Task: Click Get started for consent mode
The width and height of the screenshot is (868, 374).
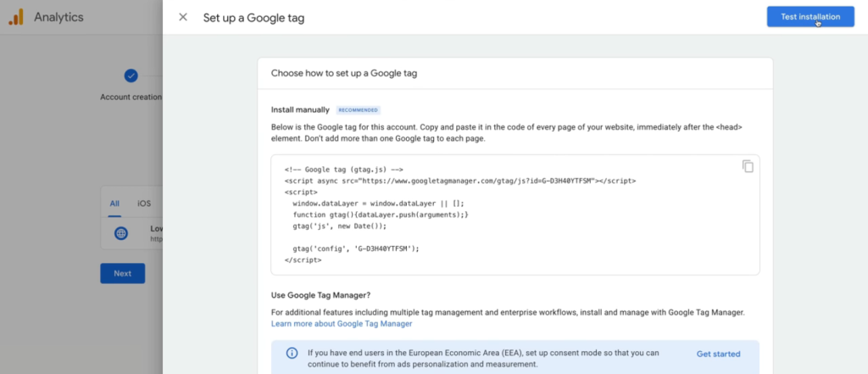Action: point(718,354)
